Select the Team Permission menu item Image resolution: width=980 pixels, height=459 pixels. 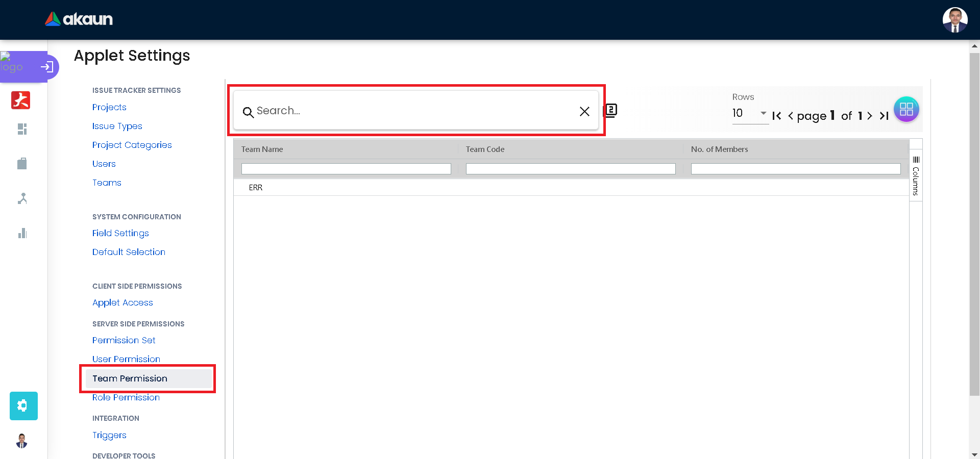149,378
